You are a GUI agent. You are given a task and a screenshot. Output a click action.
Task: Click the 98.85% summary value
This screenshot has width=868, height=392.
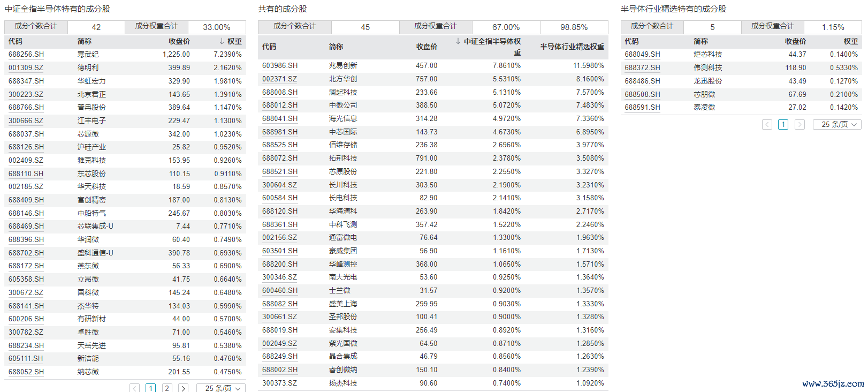574,27
